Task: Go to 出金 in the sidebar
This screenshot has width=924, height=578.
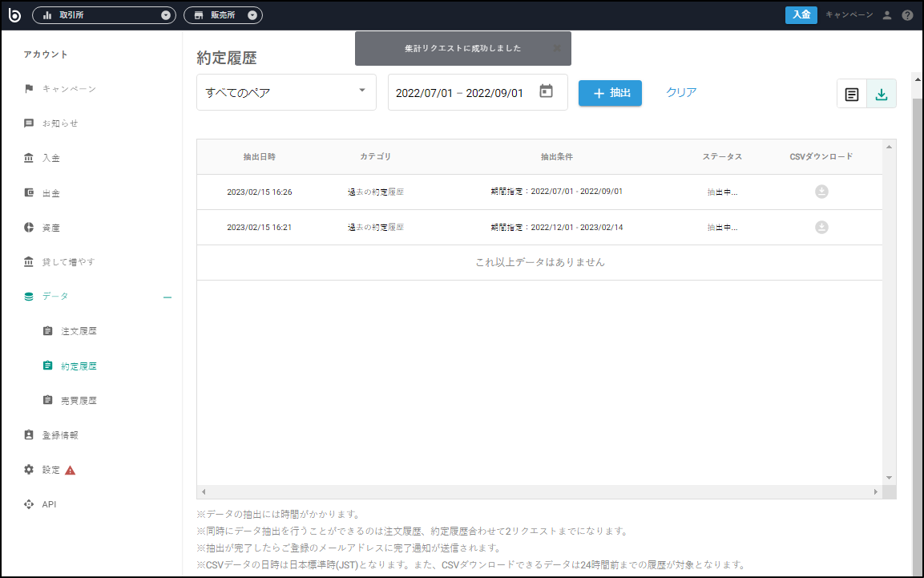Action: click(x=50, y=192)
